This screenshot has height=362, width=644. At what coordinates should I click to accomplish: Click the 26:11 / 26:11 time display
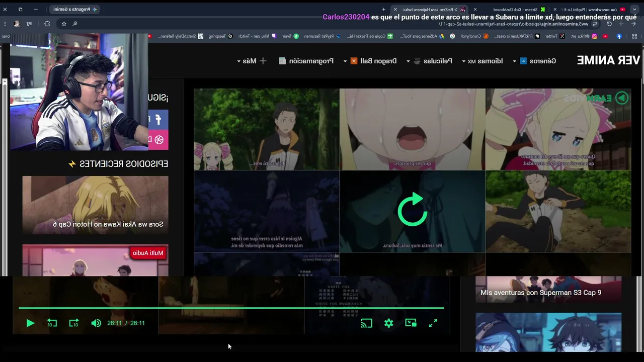(x=126, y=323)
